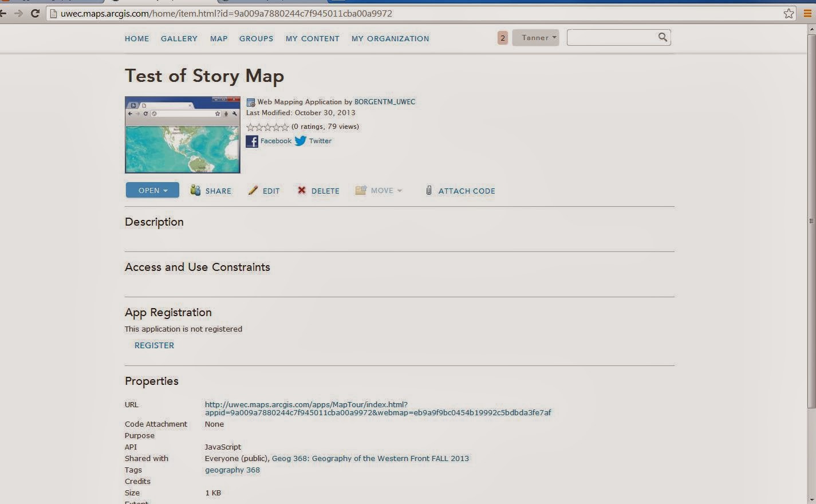
Task: Open the GALLERY menu item
Action: pyautogui.click(x=179, y=38)
